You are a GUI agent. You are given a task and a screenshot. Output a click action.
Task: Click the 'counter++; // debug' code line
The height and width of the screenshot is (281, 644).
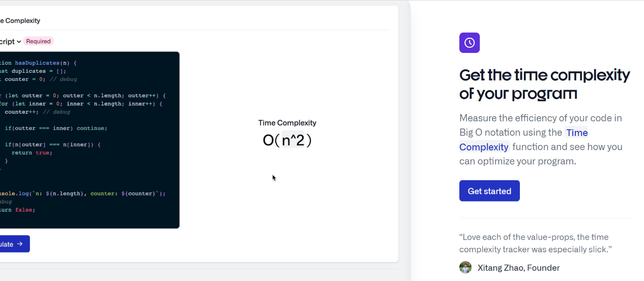point(37,112)
